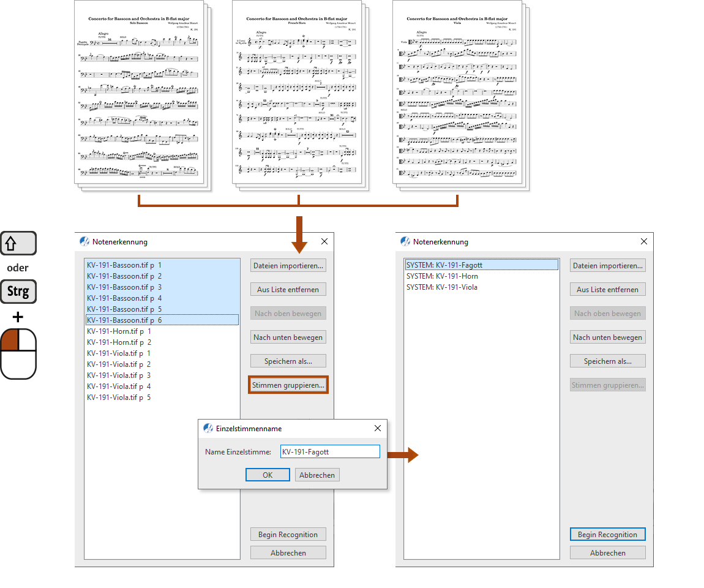
Task: Click Abbrechen in right Notenerkennung dialog
Action: tap(607, 553)
